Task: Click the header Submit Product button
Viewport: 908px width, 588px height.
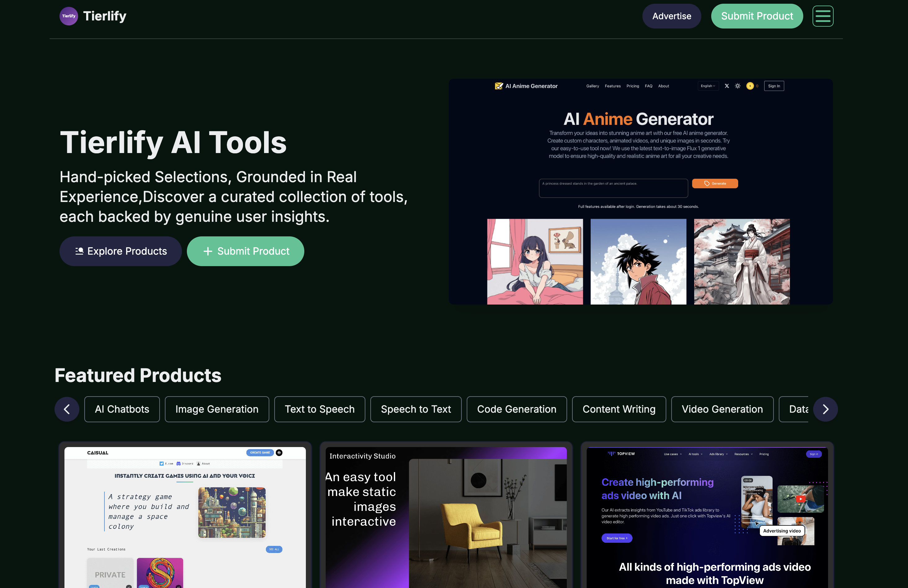Action: pos(756,16)
